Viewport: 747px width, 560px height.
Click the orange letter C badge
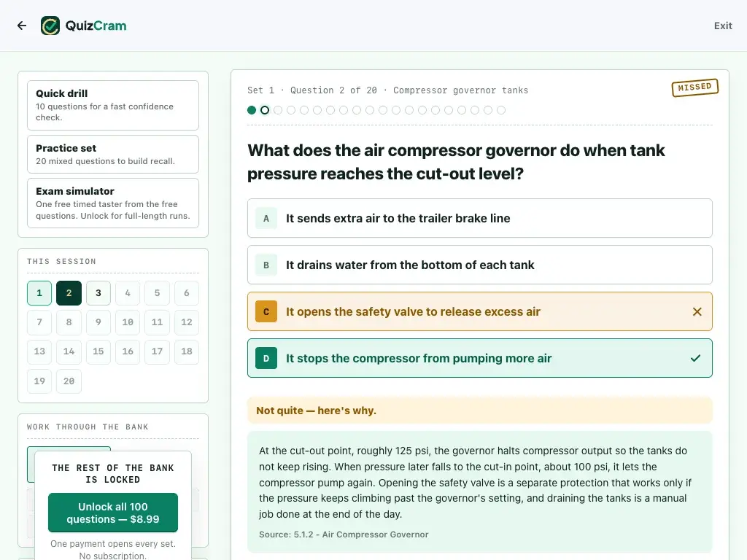(266, 311)
